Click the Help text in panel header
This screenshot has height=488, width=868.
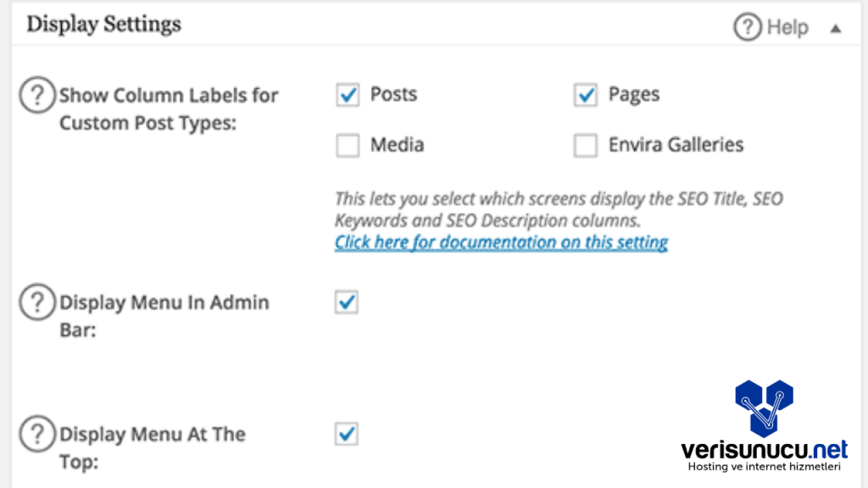point(787,28)
